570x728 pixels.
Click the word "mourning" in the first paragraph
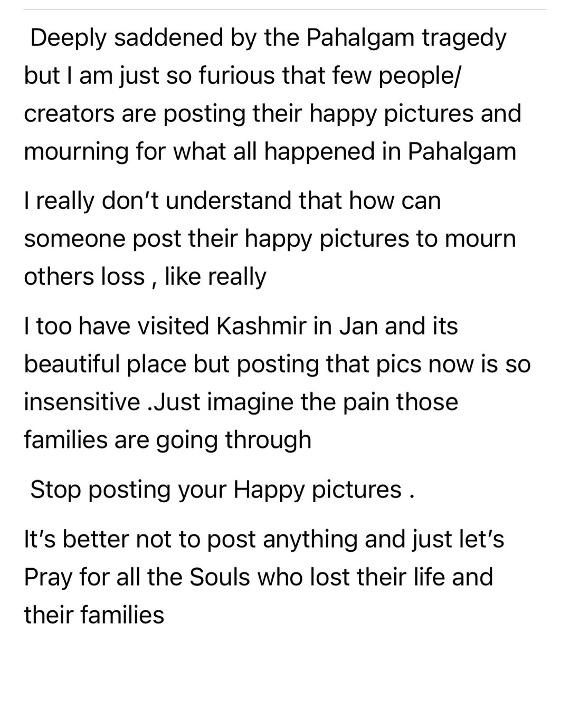pyautogui.click(x=75, y=152)
